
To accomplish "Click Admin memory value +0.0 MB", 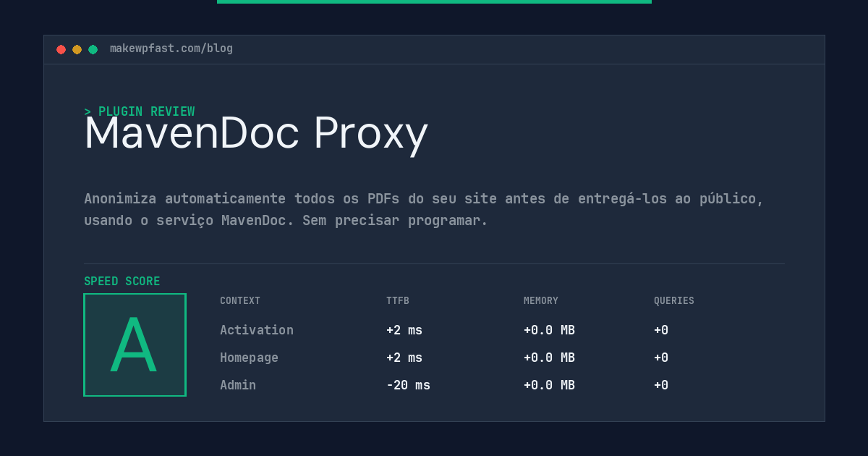I will 549,385.
